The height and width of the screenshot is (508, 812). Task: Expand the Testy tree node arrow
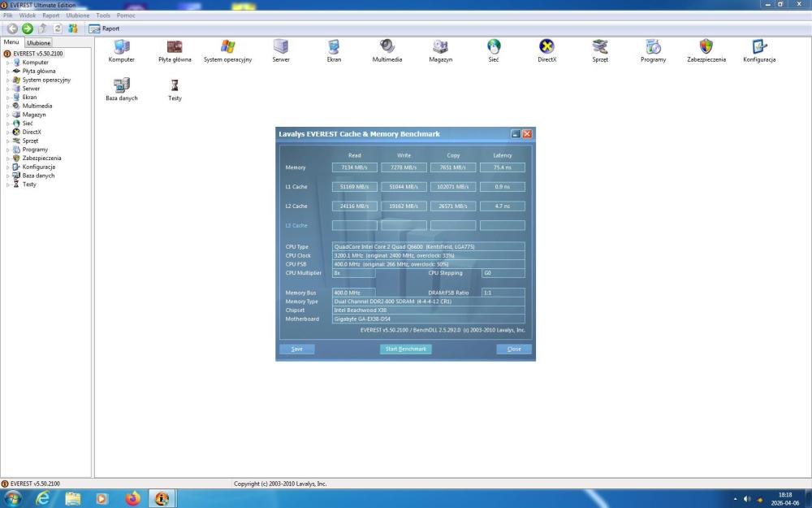pyautogui.click(x=8, y=185)
